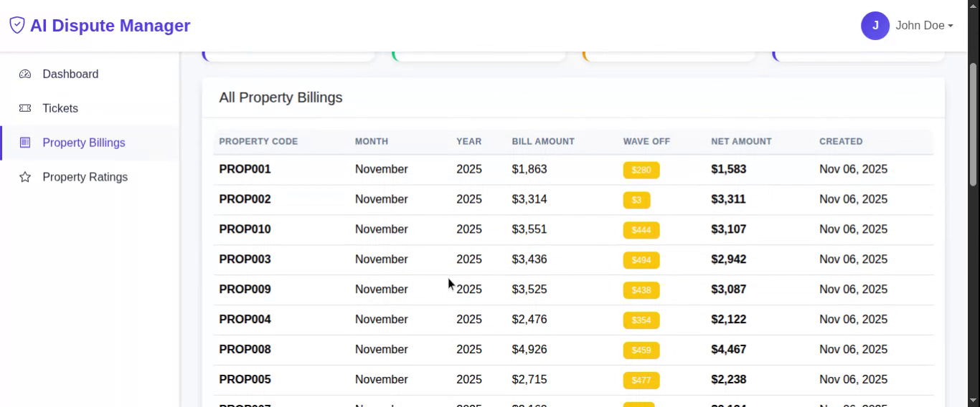Click the $4,467 net amount for PROP008
The height and width of the screenshot is (407, 980).
pyautogui.click(x=728, y=350)
